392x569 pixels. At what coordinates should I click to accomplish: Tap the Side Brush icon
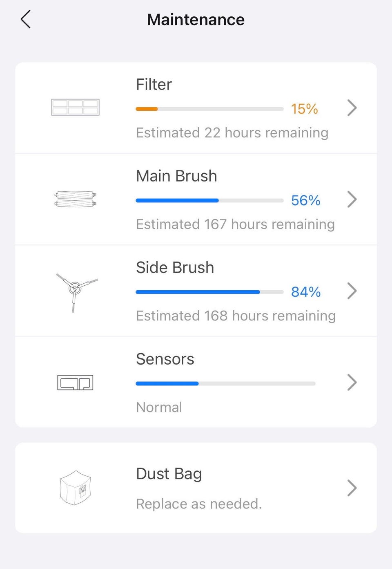(76, 290)
